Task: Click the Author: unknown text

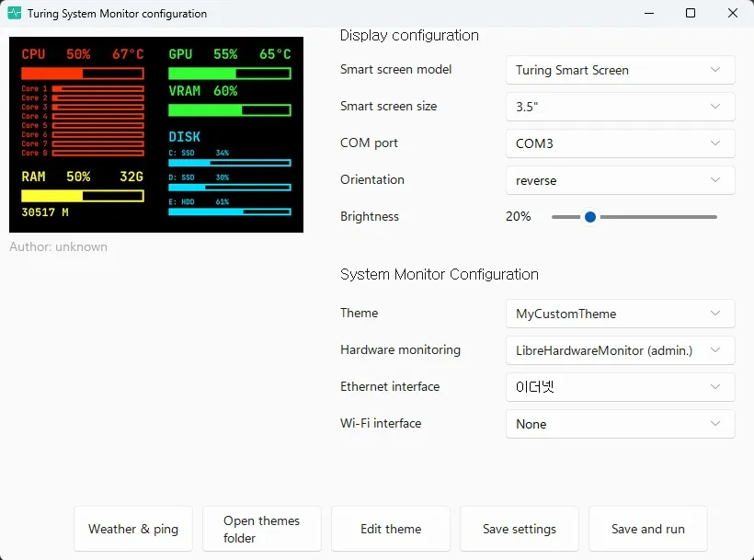Action: (x=58, y=246)
